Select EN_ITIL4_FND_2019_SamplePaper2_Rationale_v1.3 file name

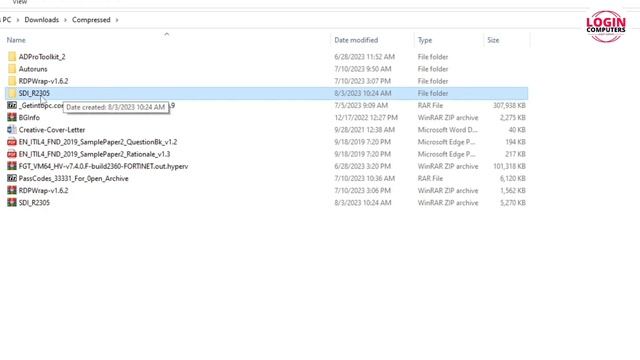[94, 154]
